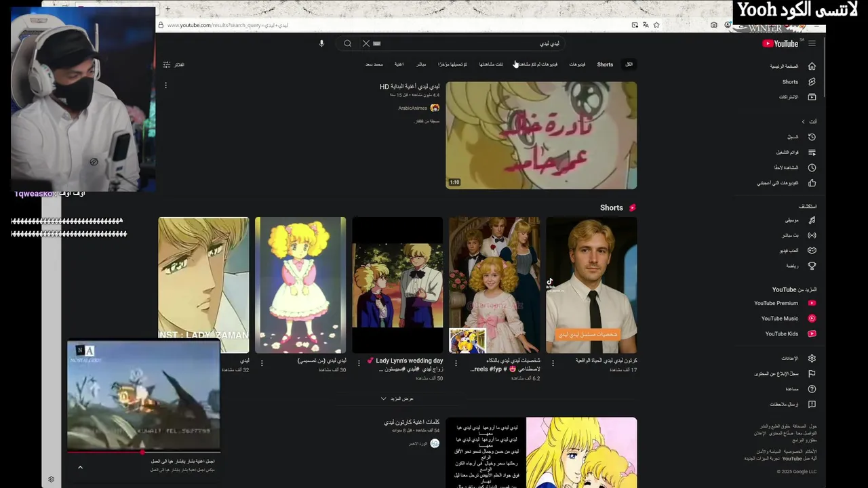Click the search magnifier button

tap(347, 43)
